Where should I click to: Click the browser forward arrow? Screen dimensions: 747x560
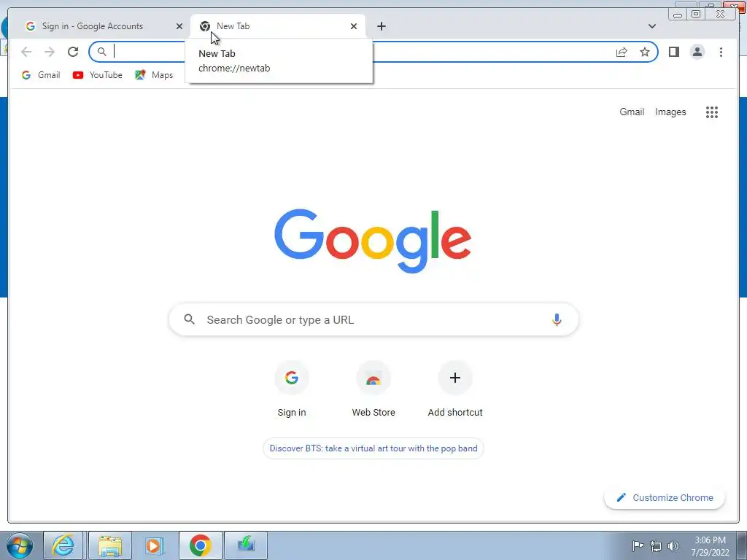click(x=50, y=52)
